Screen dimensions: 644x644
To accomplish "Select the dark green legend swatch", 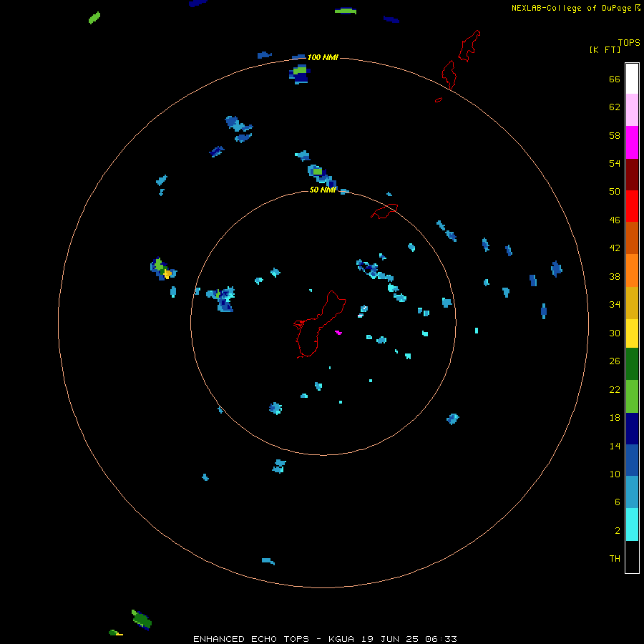I will (632, 364).
